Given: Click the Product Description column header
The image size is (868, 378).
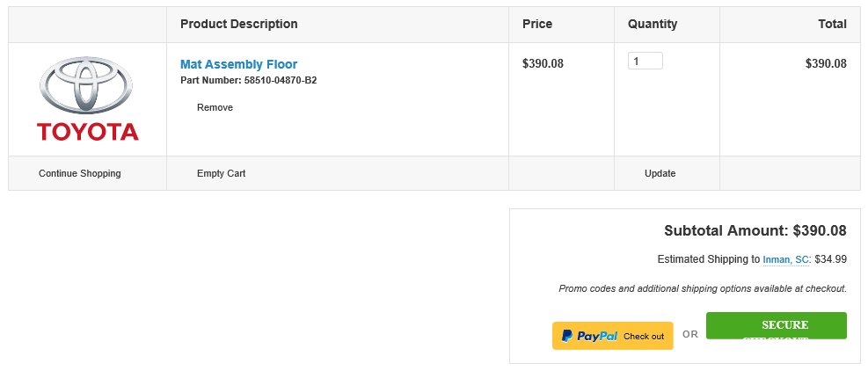Looking at the screenshot, I should point(238,24).
